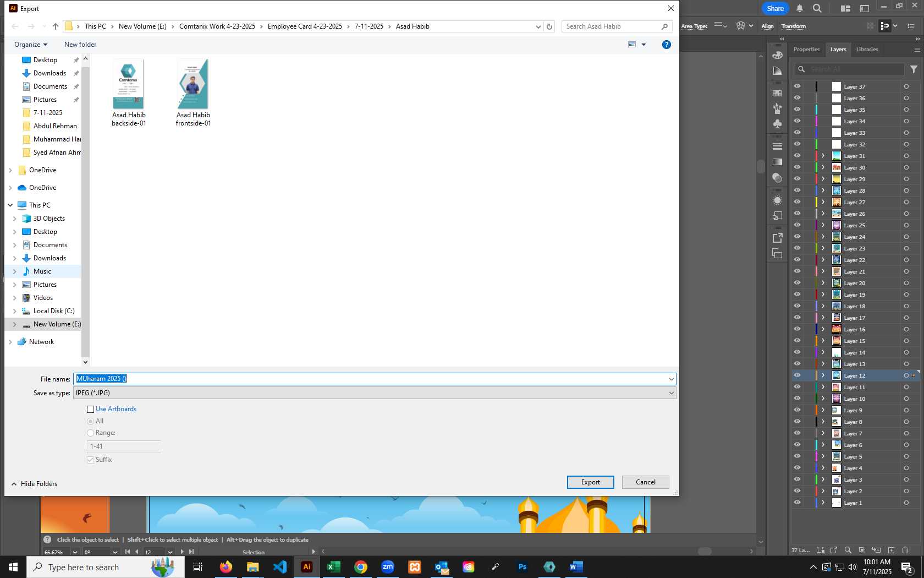Go up one folder level arrow
This screenshot has width=924, height=578.
point(56,26)
